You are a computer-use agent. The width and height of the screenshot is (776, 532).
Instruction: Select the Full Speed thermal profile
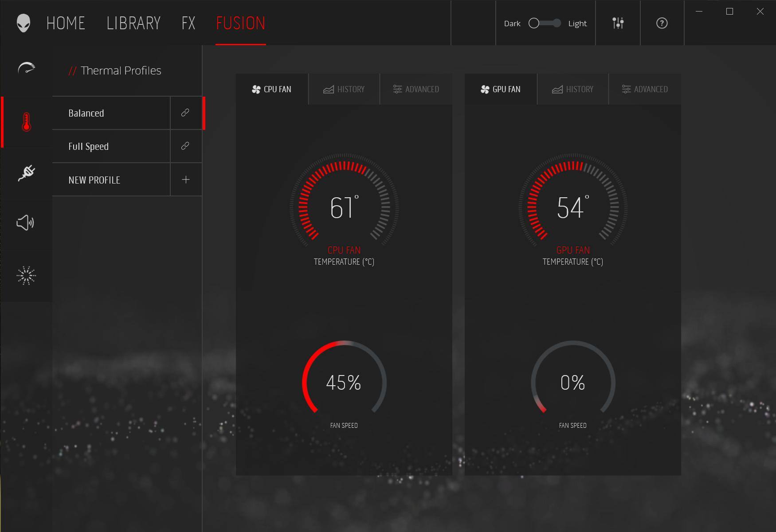(111, 146)
